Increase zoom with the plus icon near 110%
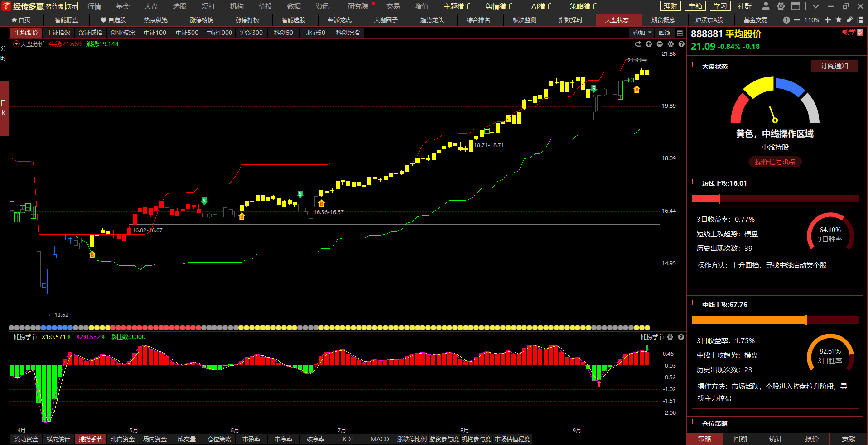 point(828,20)
